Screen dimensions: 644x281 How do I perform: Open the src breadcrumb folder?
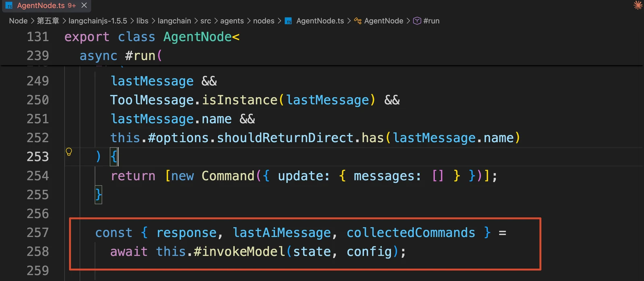[206, 21]
